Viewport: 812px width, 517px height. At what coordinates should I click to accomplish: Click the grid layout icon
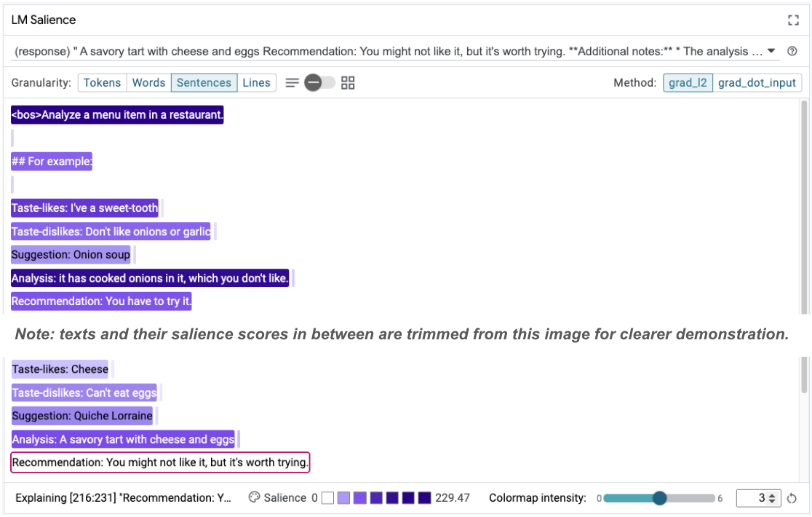(348, 83)
